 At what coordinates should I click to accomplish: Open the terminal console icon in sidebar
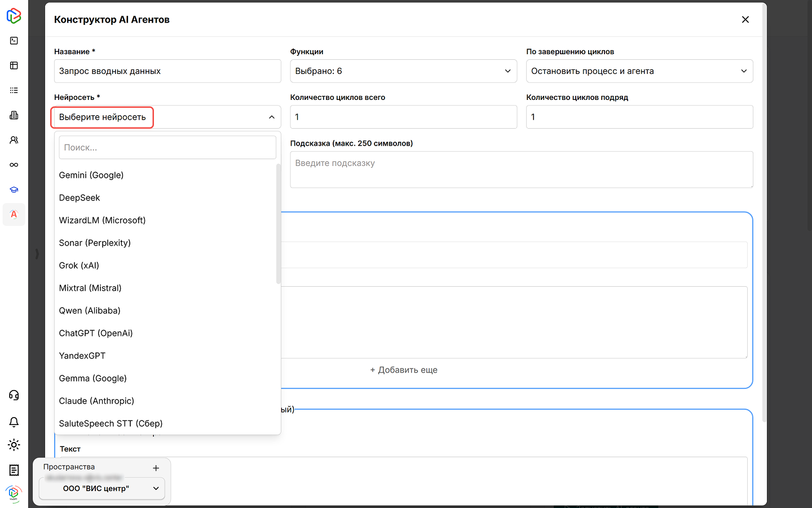14,41
